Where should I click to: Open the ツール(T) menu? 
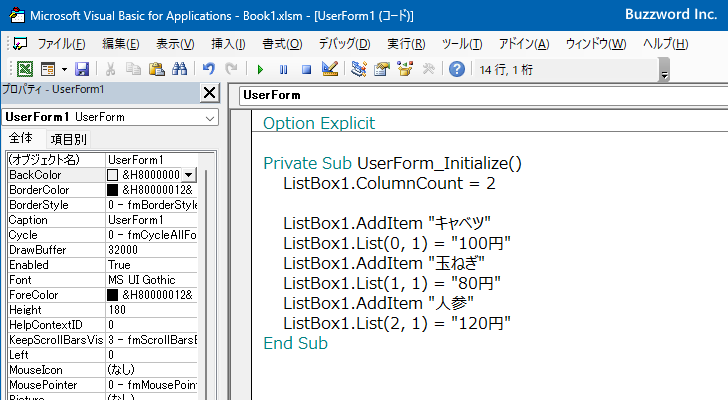tap(462, 44)
